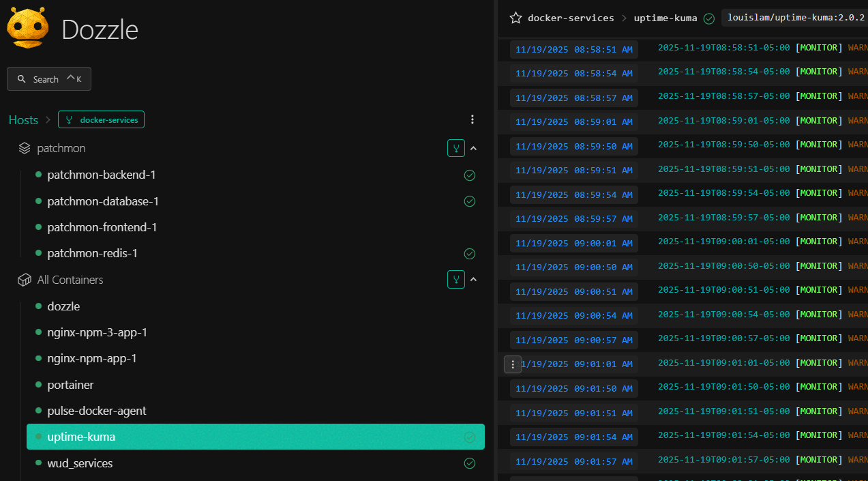The image size is (868, 481).
Task: Click the MONITOR tag in the 09:01:50 row
Action: [819, 387]
